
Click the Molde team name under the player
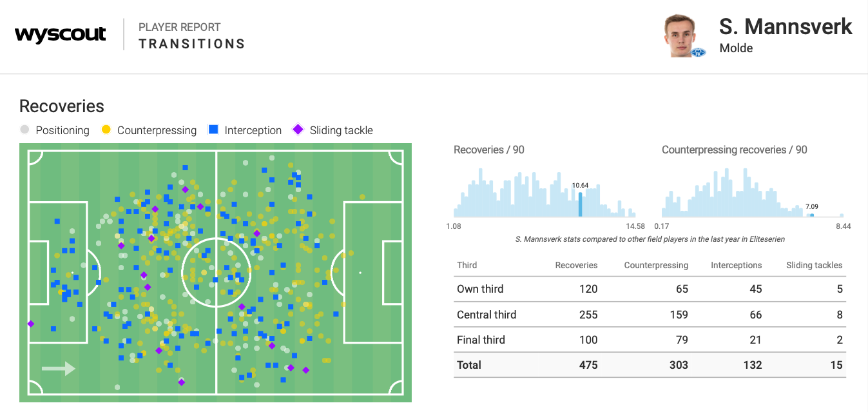pyautogui.click(x=736, y=48)
